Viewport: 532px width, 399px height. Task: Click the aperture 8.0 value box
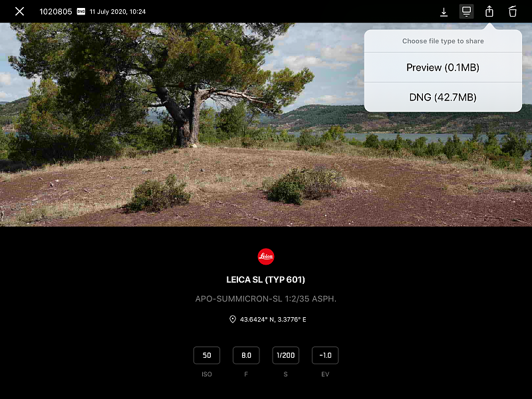(246, 356)
